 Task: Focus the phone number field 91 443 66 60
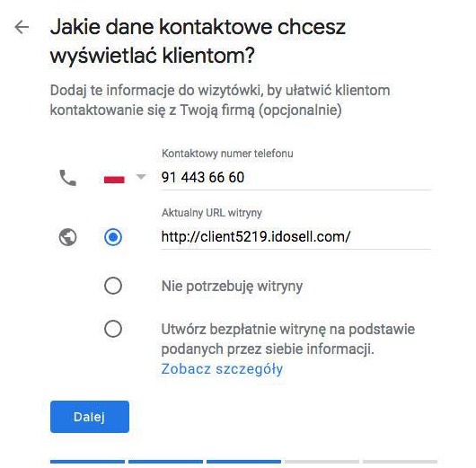click(295, 177)
